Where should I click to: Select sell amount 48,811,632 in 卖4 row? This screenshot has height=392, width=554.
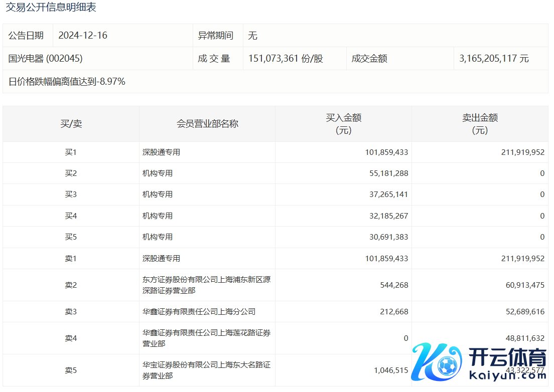point(523,338)
